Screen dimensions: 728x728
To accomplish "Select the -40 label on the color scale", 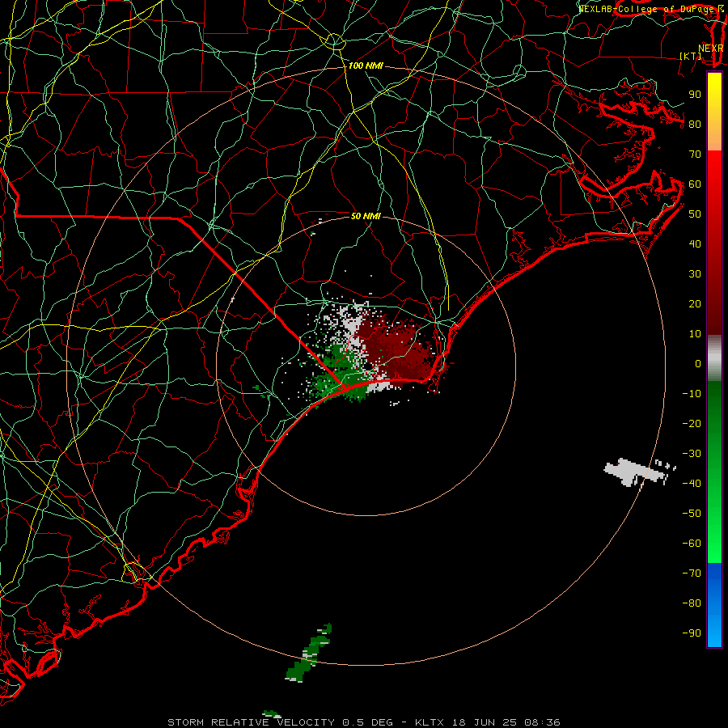I will 692,484.
